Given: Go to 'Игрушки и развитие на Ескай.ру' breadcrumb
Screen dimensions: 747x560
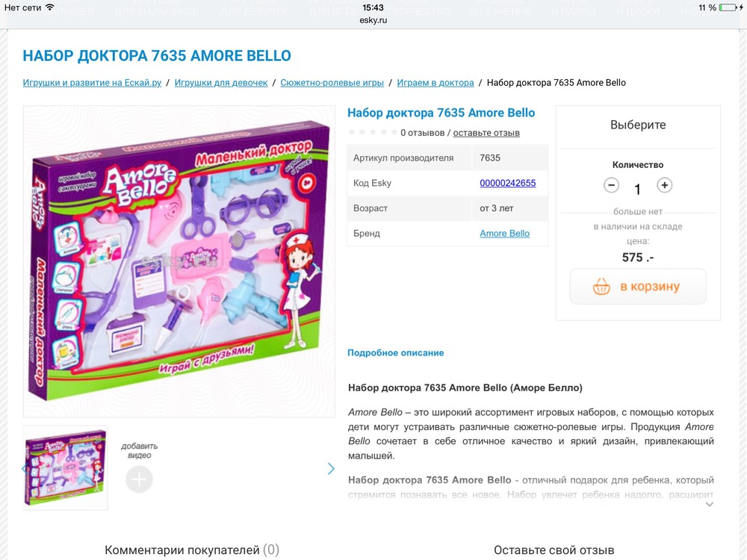Looking at the screenshot, I should (92, 82).
